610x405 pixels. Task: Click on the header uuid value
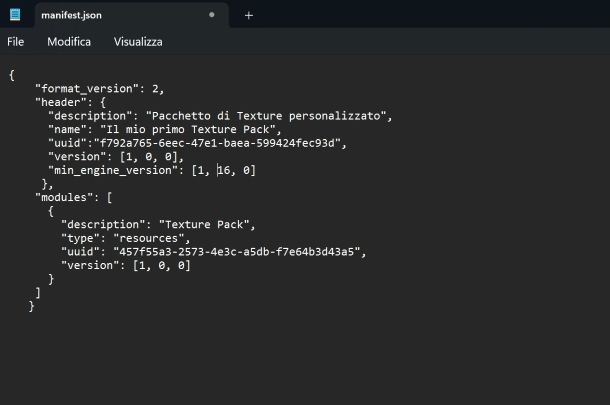[x=217, y=143]
